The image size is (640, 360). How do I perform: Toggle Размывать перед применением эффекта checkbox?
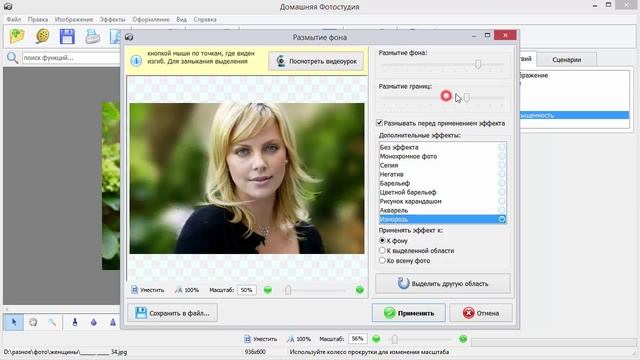[379, 123]
